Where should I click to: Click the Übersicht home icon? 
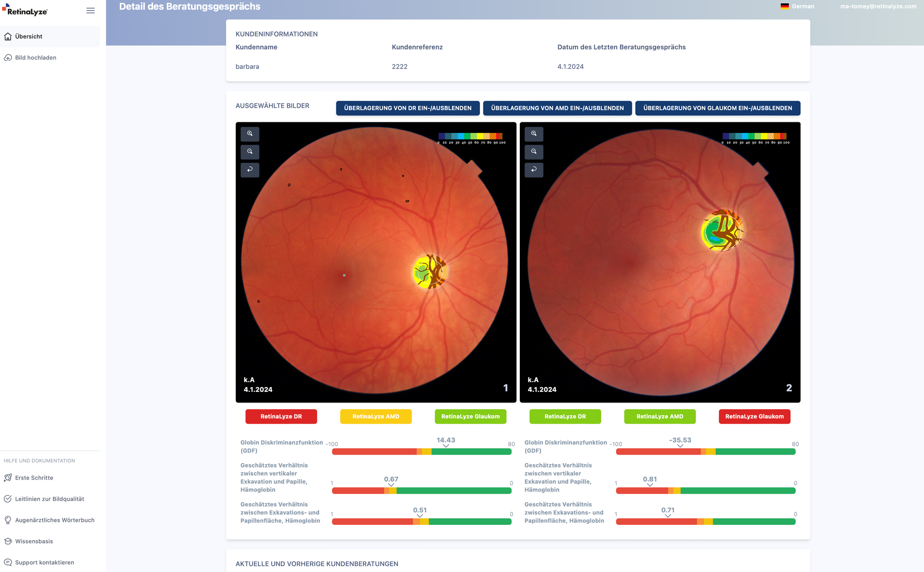coord(8,37)
